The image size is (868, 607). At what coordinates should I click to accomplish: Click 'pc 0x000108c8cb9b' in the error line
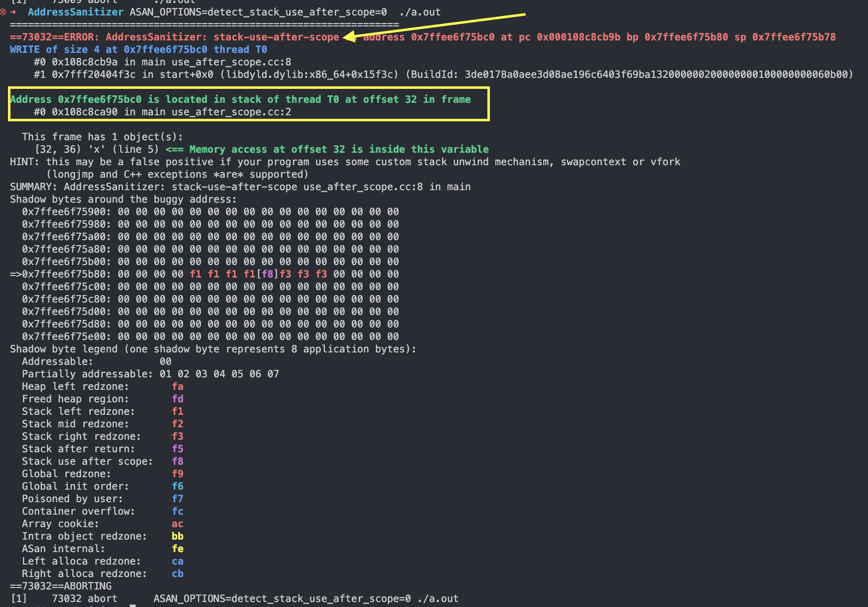pyautogui.click(x=570, y=37)
